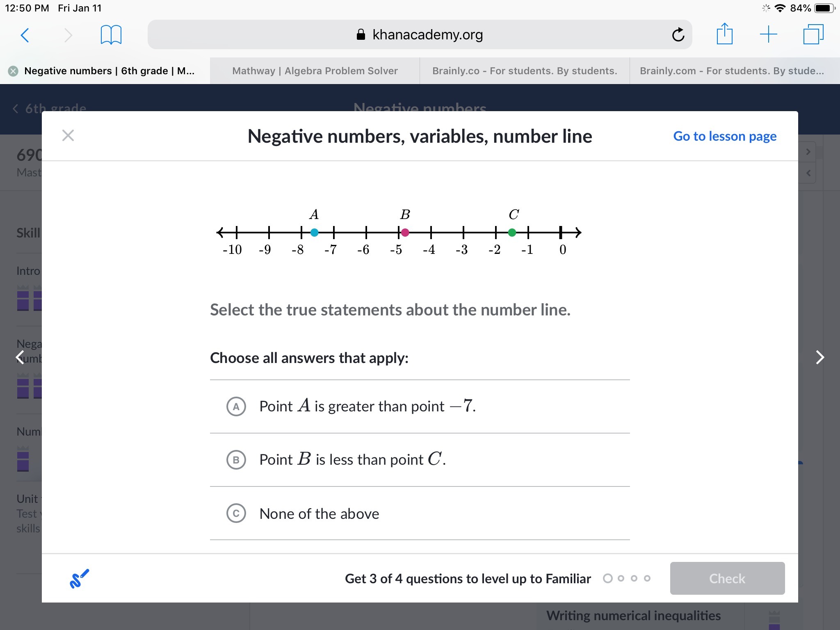The height and width of the screenshot is (630, 840).
Task: Switch to Mathway Algebra Problem Solver tab
Action: (x=315, y=71)
